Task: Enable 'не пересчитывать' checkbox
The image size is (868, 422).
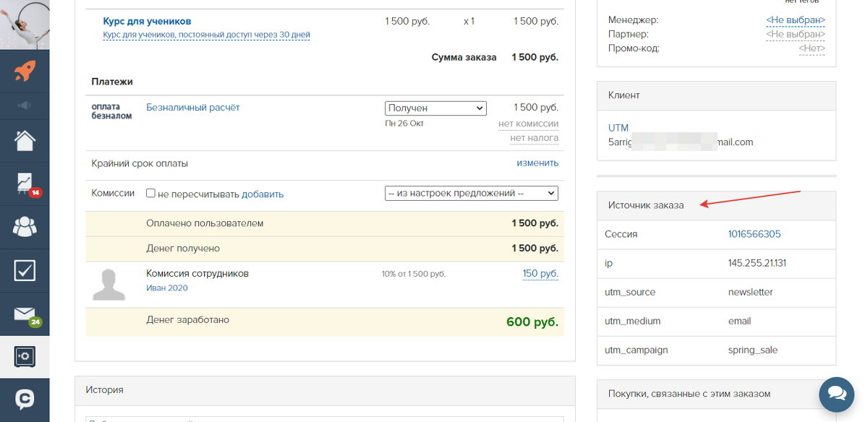Action: click(150, 194)
